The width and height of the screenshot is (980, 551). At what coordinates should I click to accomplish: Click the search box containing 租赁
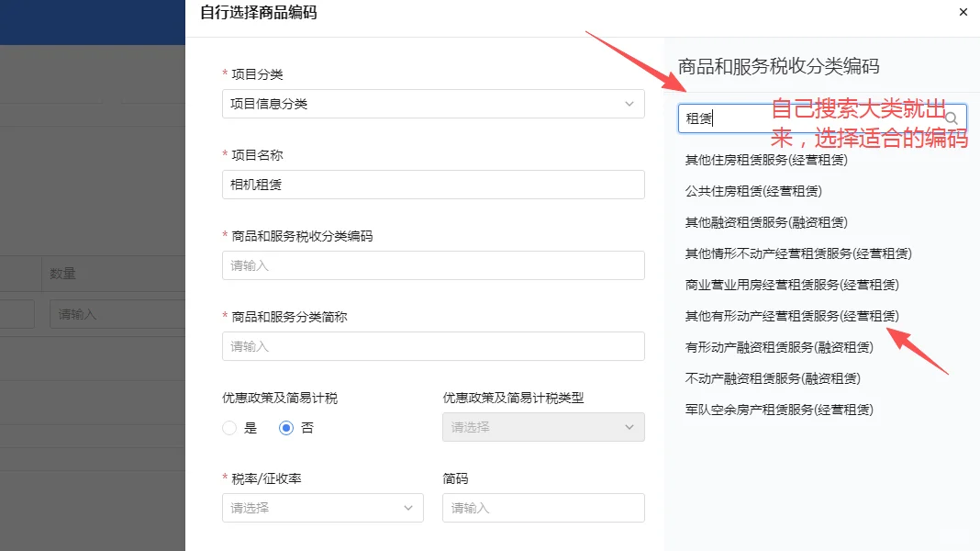[807, 118]
